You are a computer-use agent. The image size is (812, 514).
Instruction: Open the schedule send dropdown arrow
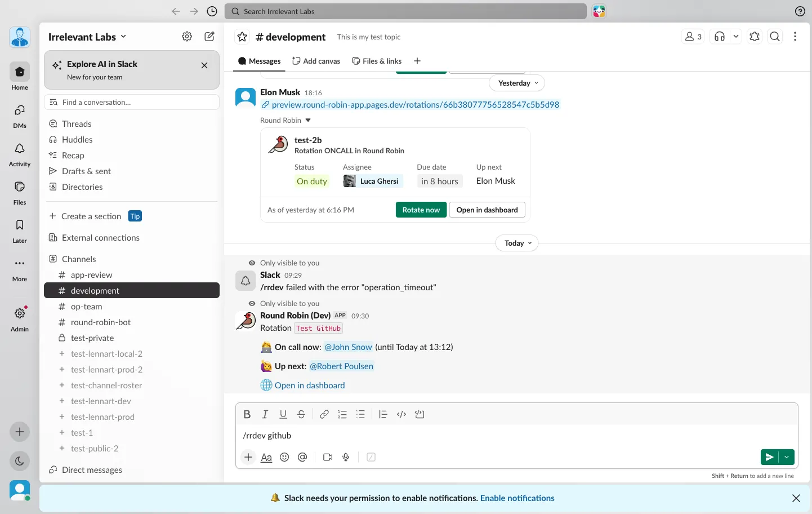(787, 457)
